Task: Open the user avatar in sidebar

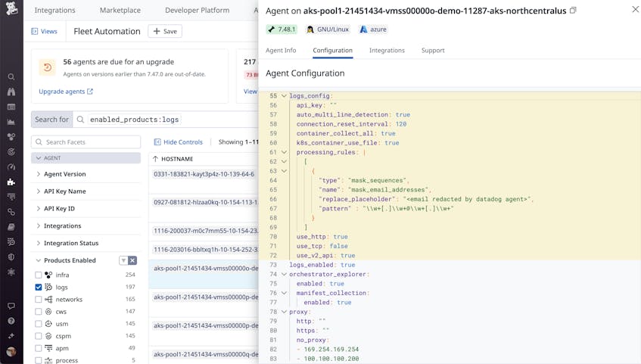Action: tap(11, 351)
